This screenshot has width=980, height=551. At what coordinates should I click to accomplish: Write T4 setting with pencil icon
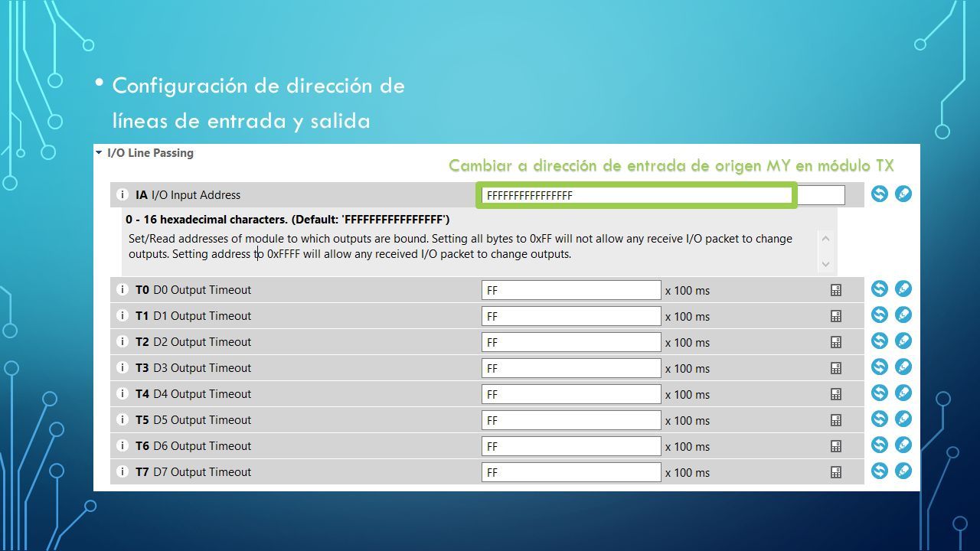pos(903,393)
